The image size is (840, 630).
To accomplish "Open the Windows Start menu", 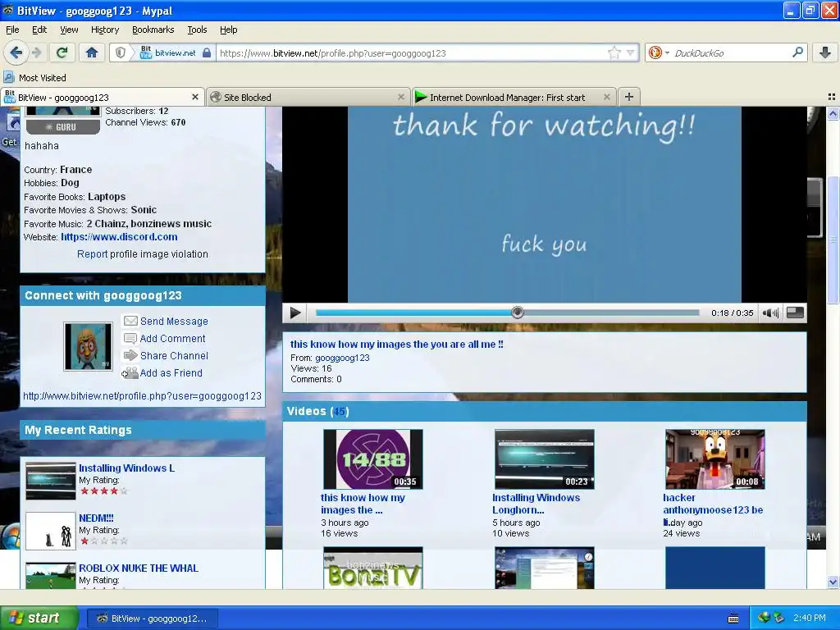I will click(39, 618).
